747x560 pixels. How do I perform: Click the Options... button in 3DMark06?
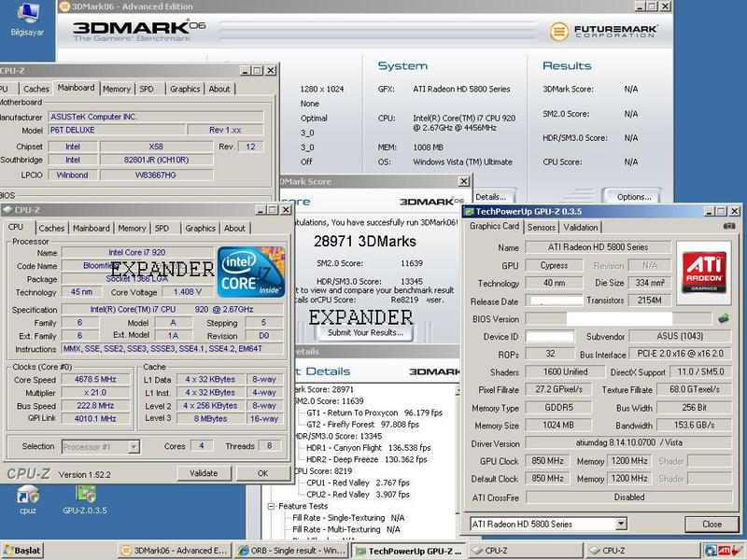[x=634, y=197]
